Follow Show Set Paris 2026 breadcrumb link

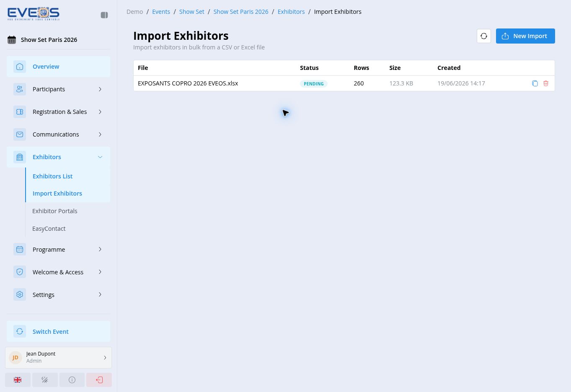tap(241, 12)
